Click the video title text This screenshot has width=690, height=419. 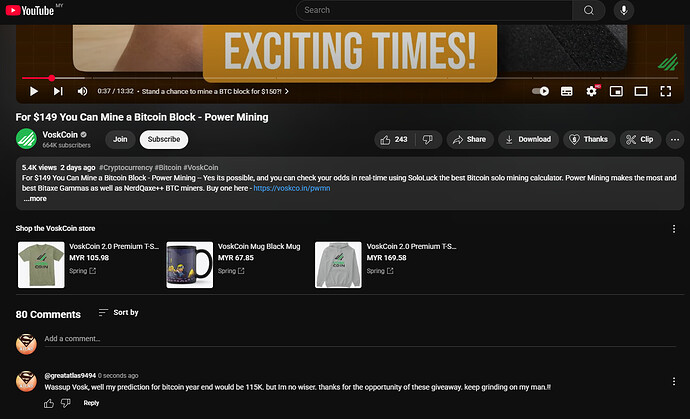click(x=142, y=117)
